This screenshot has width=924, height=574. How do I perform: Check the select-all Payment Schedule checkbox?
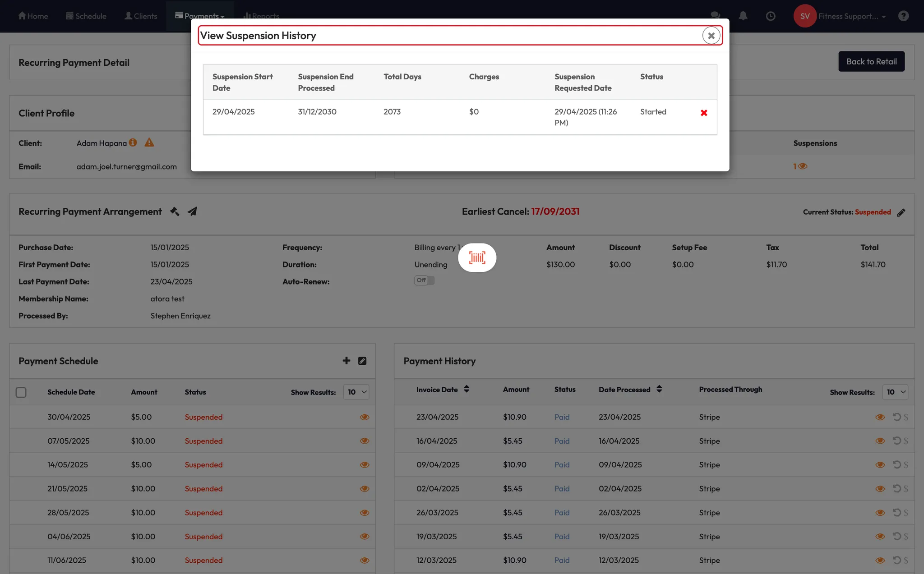[21, 392]
